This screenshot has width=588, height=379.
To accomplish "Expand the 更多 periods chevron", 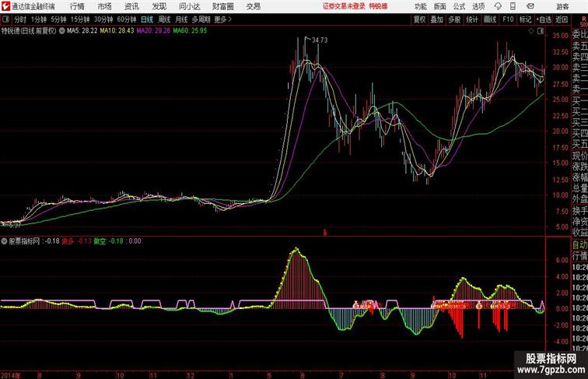I will [230, 19].
